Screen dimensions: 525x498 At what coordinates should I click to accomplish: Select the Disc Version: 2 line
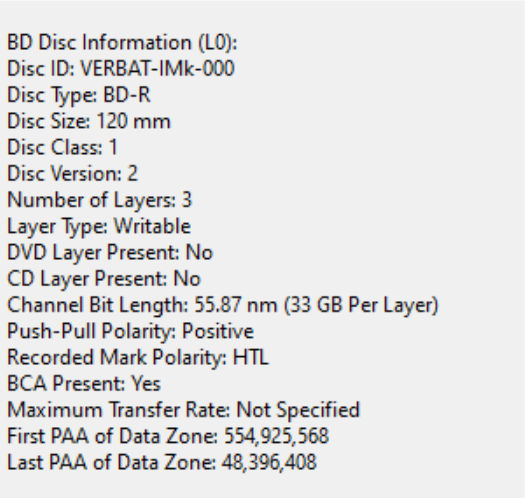(72, 174)
